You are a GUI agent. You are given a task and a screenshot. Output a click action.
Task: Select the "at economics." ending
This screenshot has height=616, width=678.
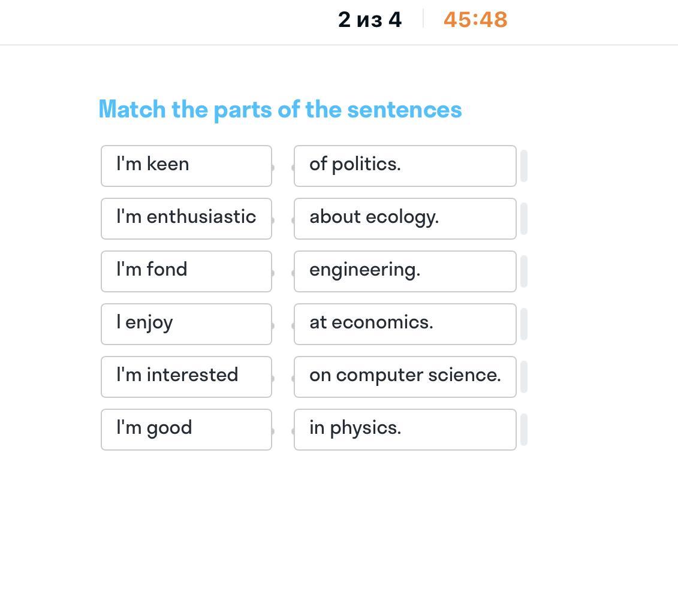[405, 324]
